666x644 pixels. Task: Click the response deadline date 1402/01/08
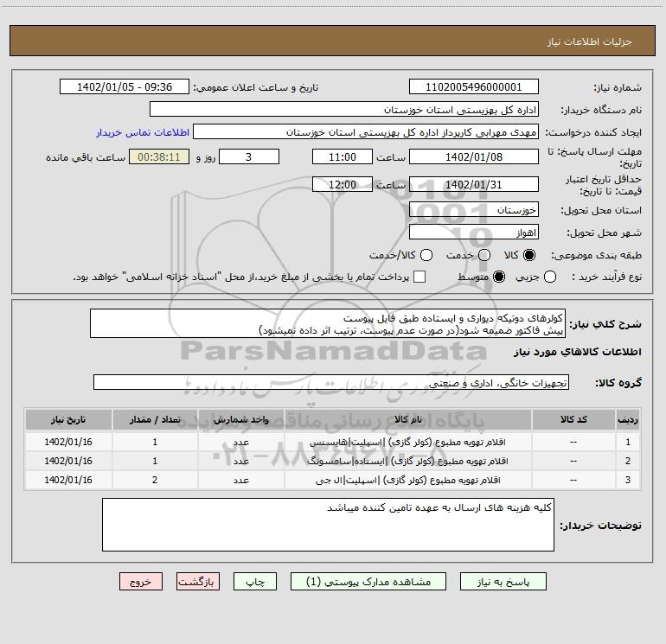(474, 156)
